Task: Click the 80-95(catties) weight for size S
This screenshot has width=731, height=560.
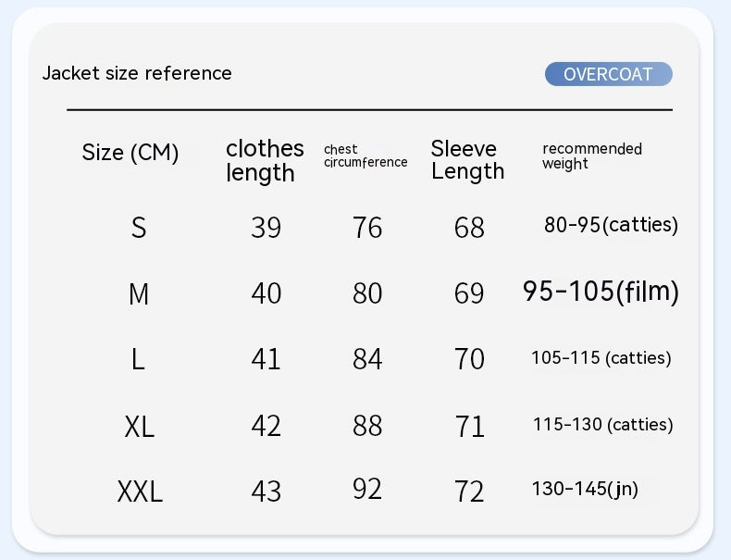Action: pyautogui.click(x=611, y=225)
